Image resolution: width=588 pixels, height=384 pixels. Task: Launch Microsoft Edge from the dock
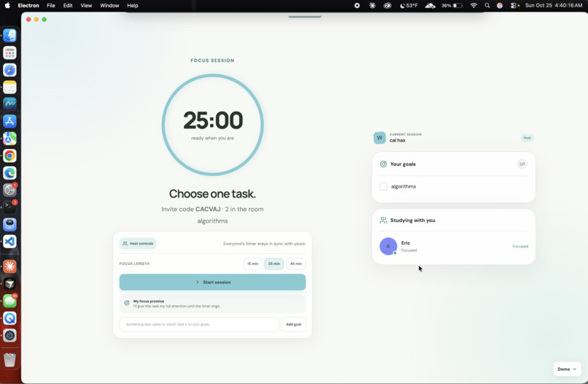(9, 173)
